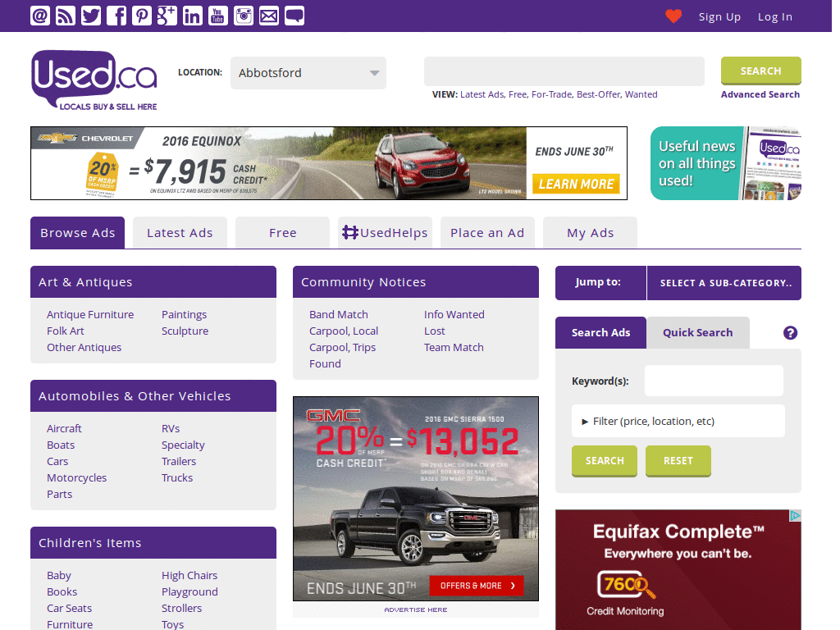Open the Instagram icon
The width and height of the screenshot is (840, 630).
click(243, 16)
